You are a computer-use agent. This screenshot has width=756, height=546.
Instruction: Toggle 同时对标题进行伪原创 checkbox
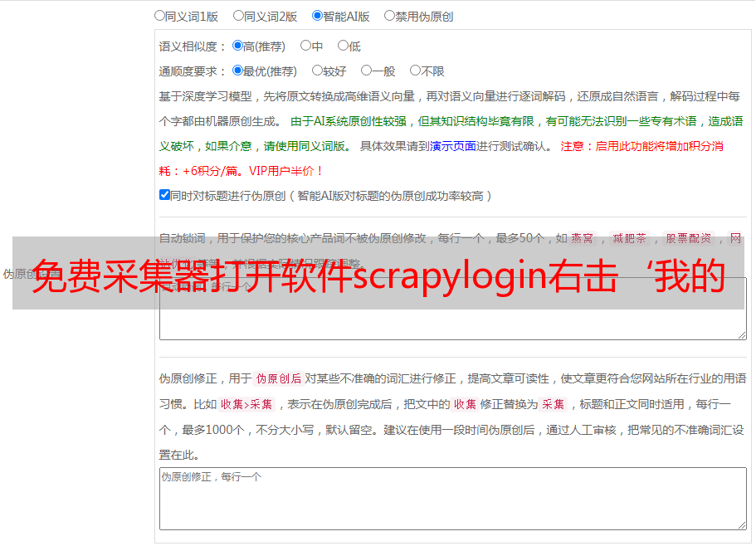[164, 195]
